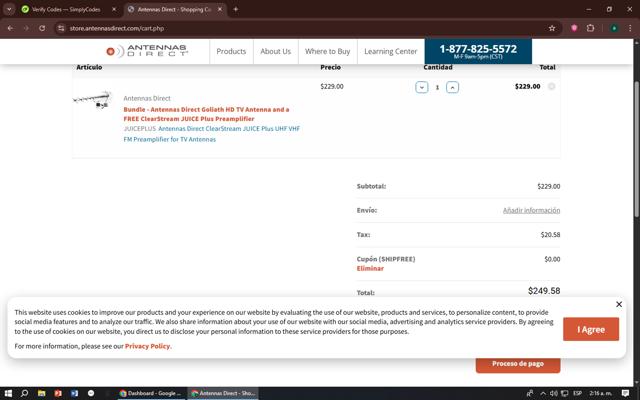Switch to the Verify Codes SimplyCodes tab
The height and width of the screenshot is (400, 640).
65,9
